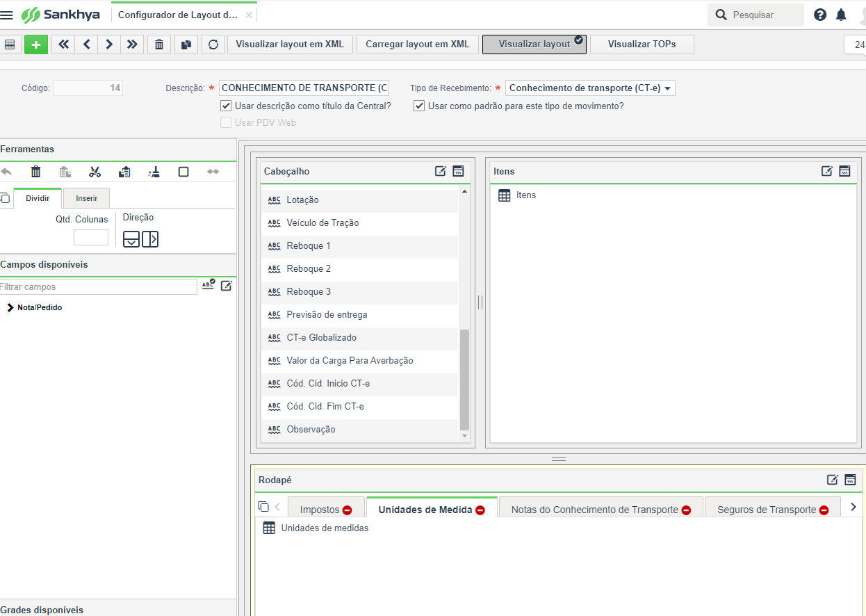
Task: Add a new layout record
Action: tap(35, 44)
